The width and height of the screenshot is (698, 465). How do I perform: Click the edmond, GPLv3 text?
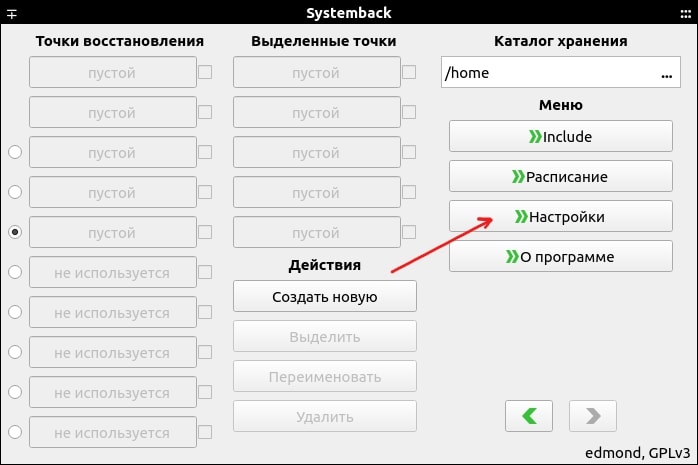[x=637, y=453]
